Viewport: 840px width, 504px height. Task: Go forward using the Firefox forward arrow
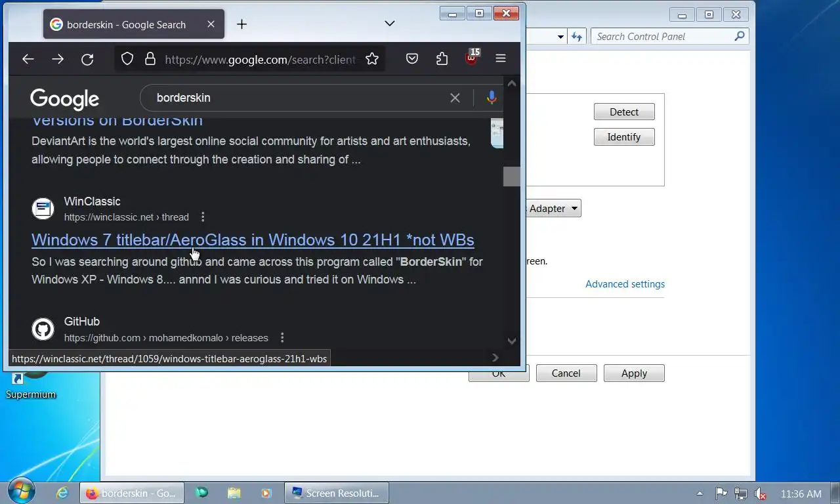coord(58,59)
